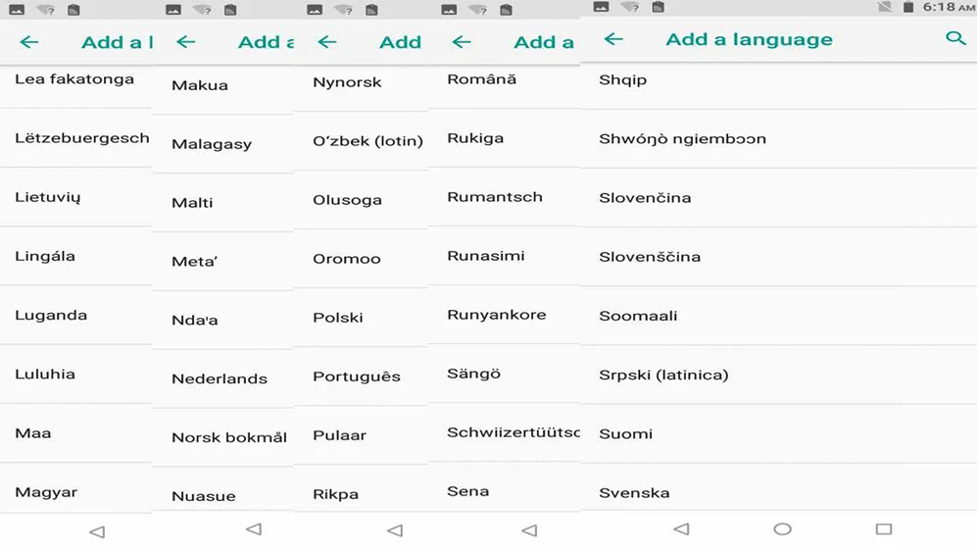Select Lëtzebuergesch language
The width and height of the screenshot is (980, 554).
(x=75, y=137)
